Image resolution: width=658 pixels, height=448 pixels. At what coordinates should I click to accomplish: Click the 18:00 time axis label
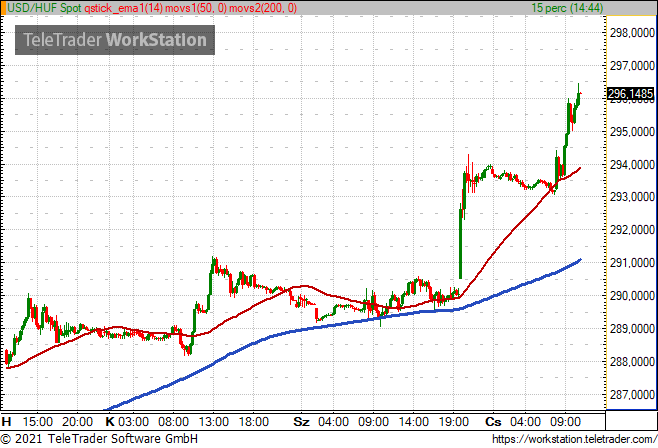tap(253, 422)
